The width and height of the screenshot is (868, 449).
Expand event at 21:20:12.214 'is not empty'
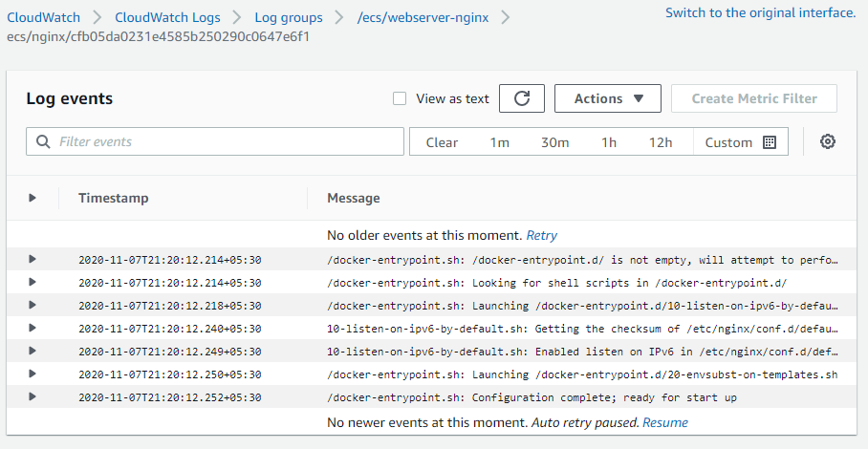[x=33, y=259]
